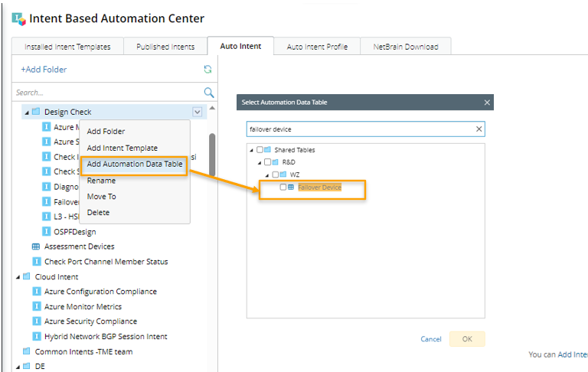The width and height of the screenshot is (588, 372).
Task: Click the Azure Monitor Metrics intent icon
Action: coord(37,306)
